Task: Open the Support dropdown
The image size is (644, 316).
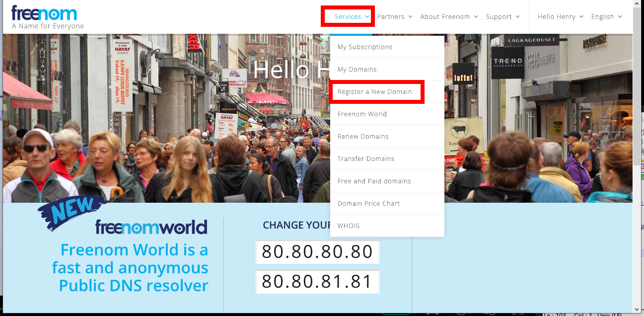Action: coord(502,16)
